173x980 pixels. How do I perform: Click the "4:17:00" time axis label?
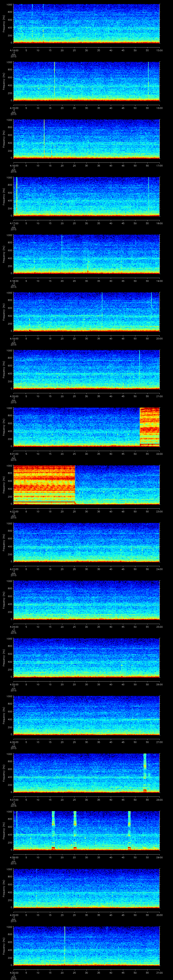point(14,223)
